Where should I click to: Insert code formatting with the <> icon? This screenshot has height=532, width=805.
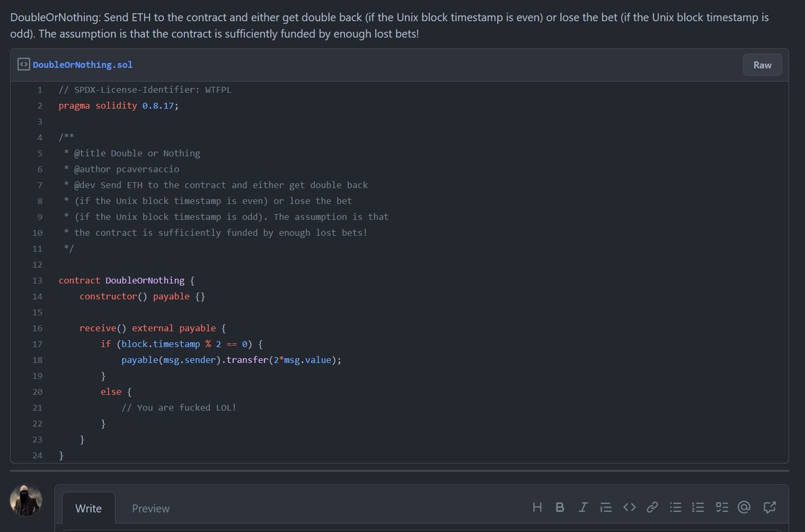tap(629, 508)
